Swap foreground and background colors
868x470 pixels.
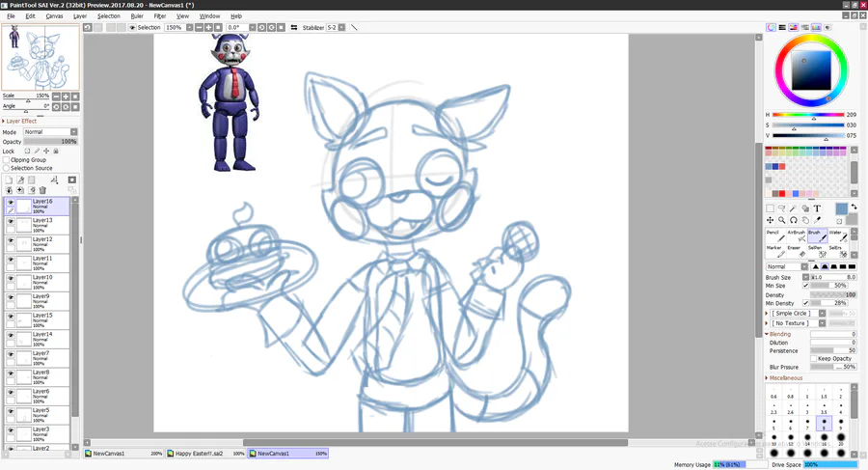pos(854,207)
